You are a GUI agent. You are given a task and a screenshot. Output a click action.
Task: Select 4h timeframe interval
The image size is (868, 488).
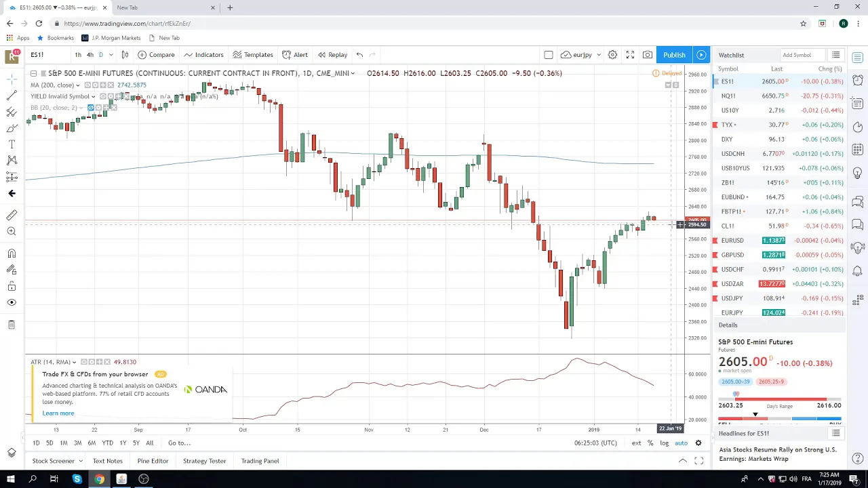point(90,55)
